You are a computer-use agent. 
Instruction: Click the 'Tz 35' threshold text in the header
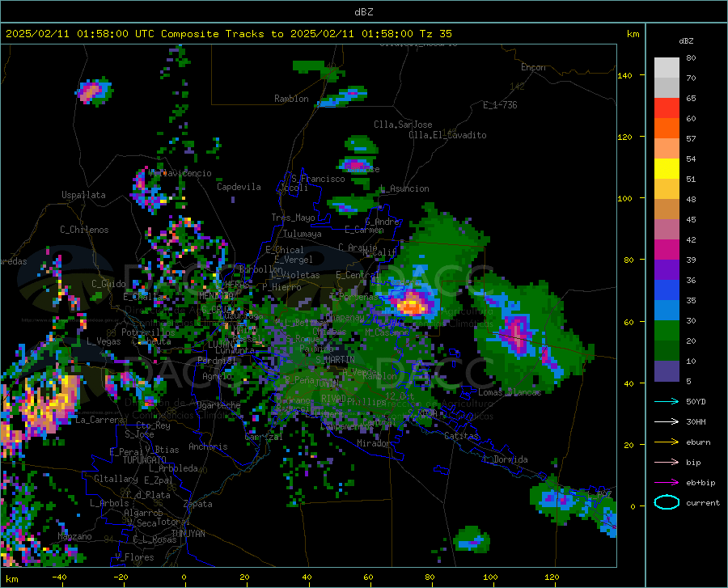[x=435, y=34]
